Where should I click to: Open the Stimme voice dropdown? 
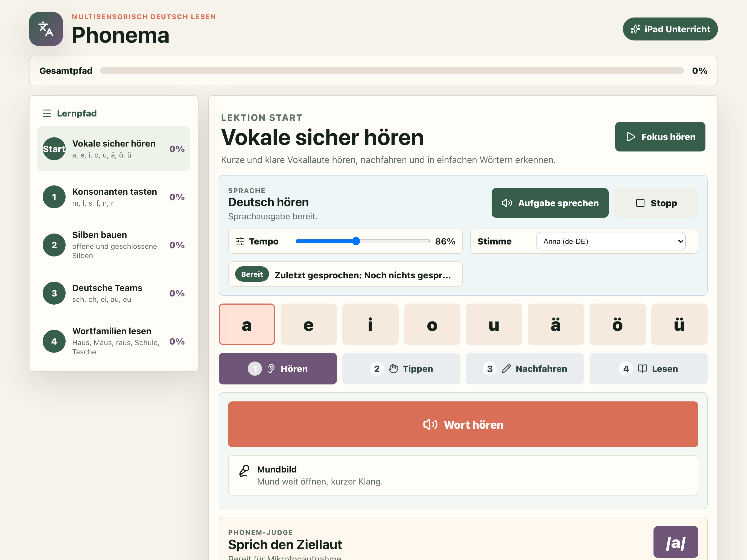[x=611, y=241]
